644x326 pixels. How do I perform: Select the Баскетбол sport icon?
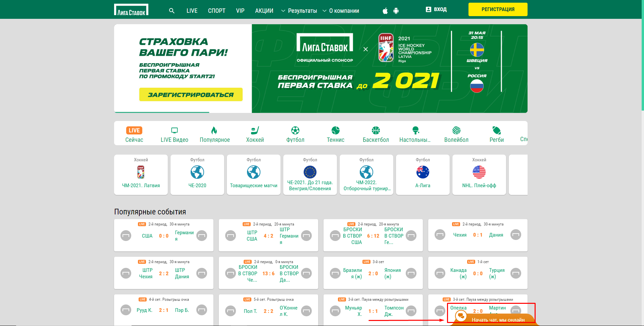tap(376, 134)
